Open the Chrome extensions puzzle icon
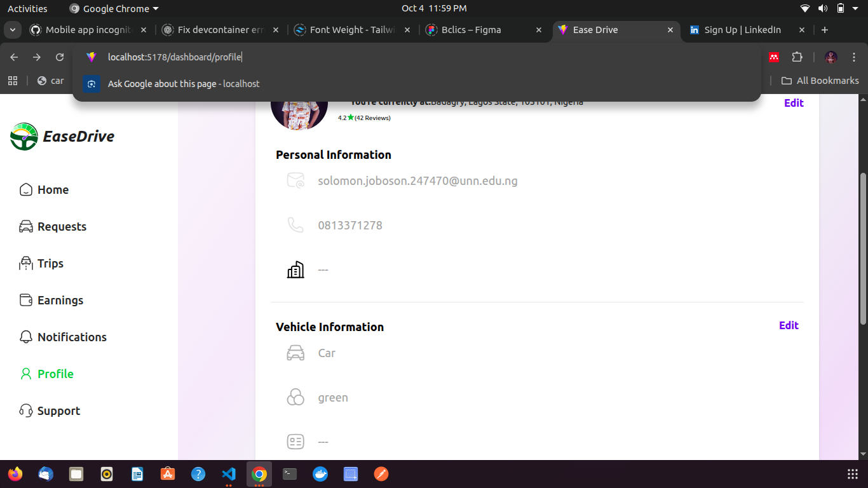The image size is (868, 488). pyautogui.click(x=797, y=57)
